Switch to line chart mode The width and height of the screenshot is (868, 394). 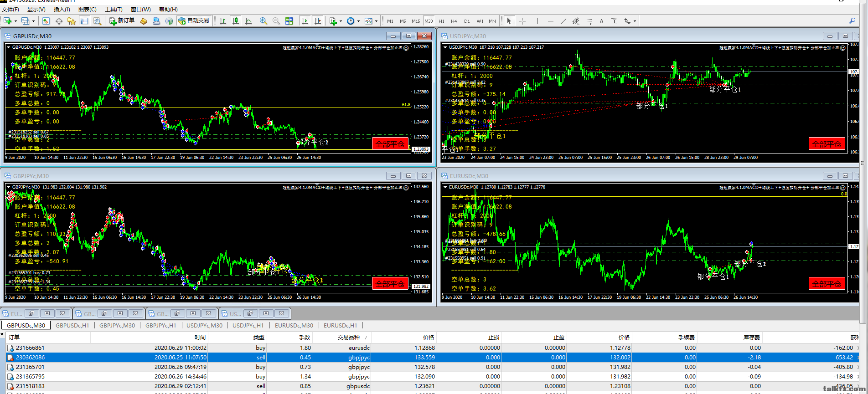point(248,21)
